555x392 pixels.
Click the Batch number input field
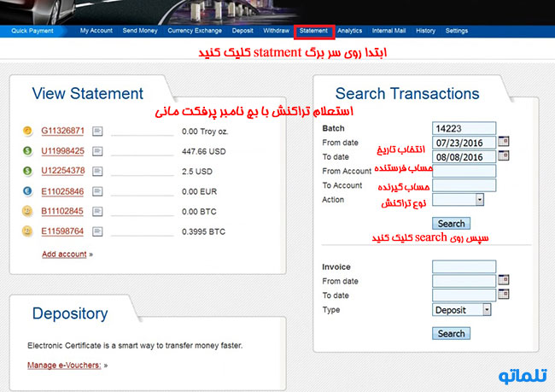(x=464, y=128)
